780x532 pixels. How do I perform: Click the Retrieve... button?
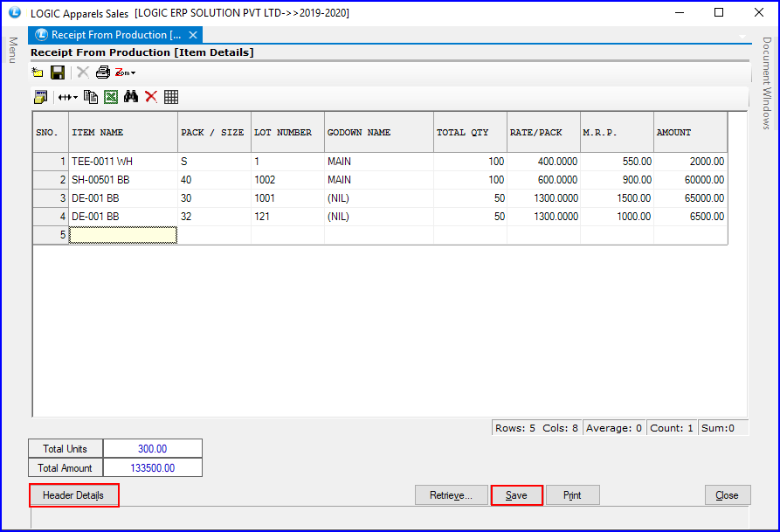click(452, 495)
